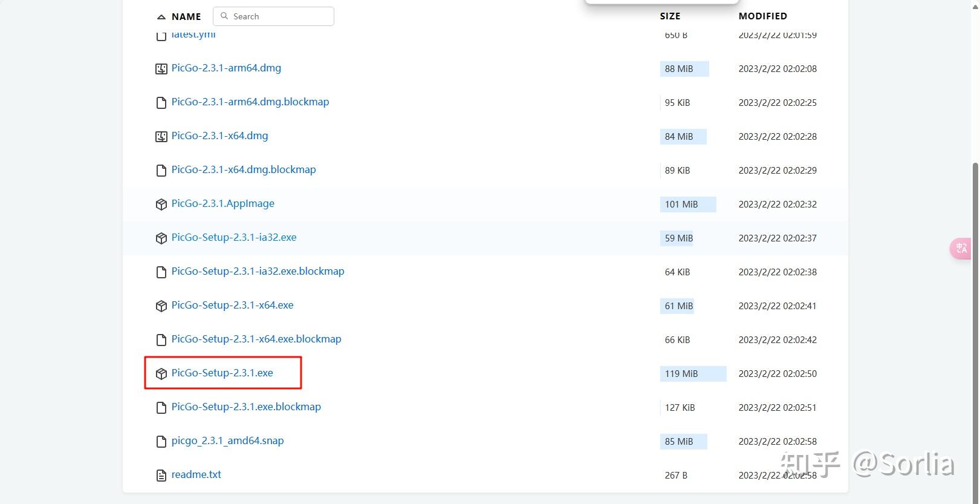980x504 pixels.
Task: Click modified time 2023/2/22 02:02:29
Action: click(777, 171)
